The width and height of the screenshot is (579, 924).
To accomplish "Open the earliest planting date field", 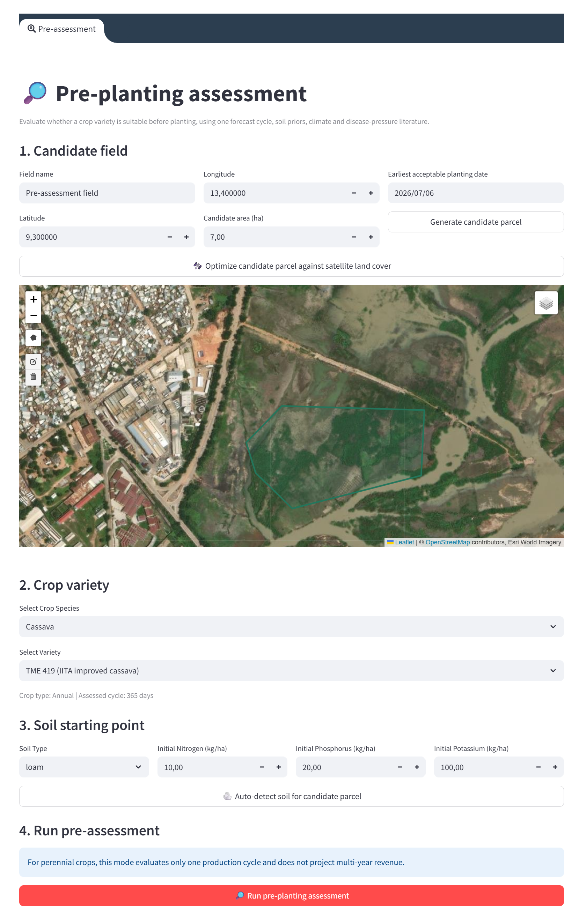I will point(476,193).
